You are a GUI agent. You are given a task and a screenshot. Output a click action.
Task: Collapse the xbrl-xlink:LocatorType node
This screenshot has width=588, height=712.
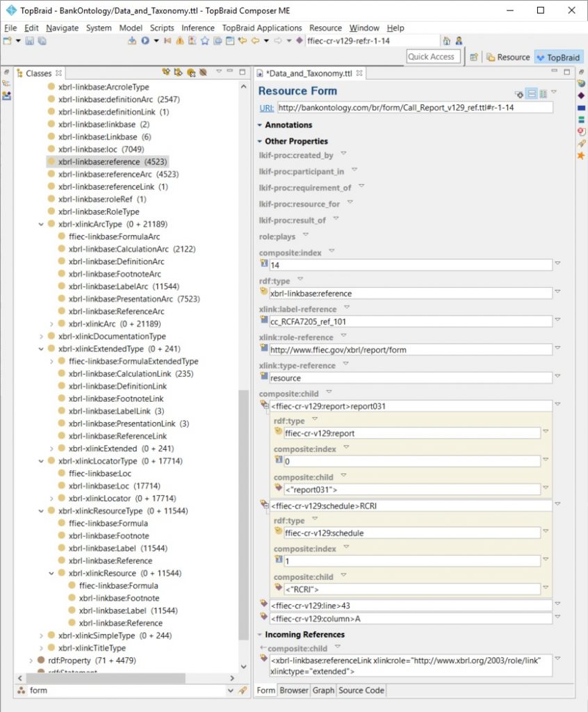(41, 462)
